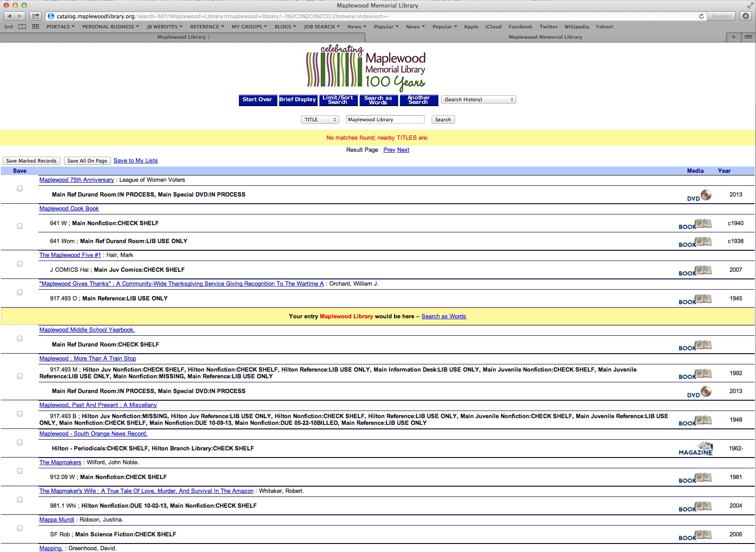Image resolution: width=756 pixels, height=552 pixels.
Task: Expand PORTALS bookmarks folder
Action: click(x=60, y=27)
